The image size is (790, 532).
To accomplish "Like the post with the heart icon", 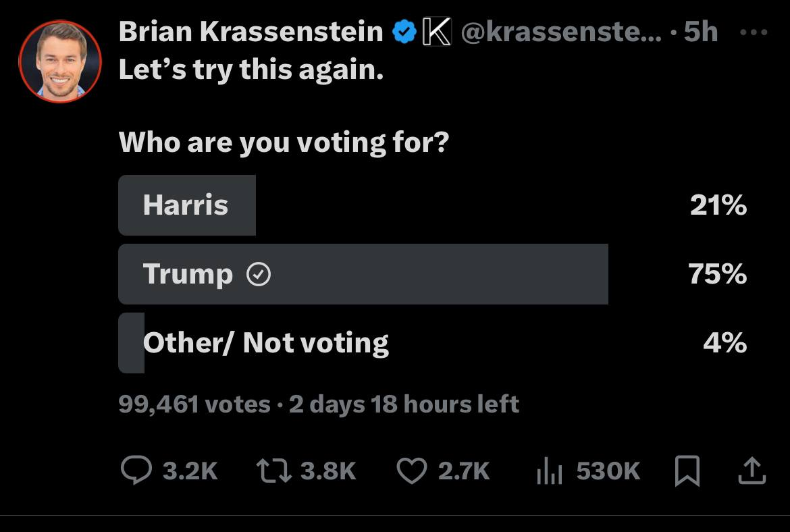I will point(410,471).
